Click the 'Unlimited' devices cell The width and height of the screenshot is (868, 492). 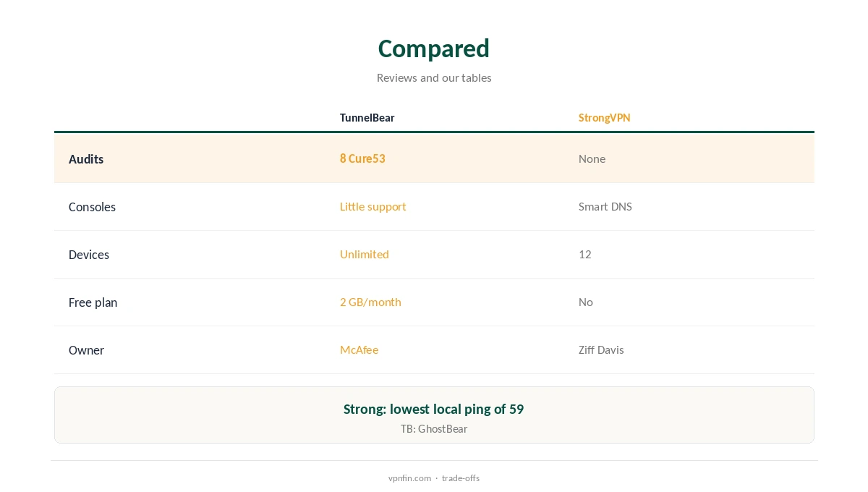pos(365,254)
